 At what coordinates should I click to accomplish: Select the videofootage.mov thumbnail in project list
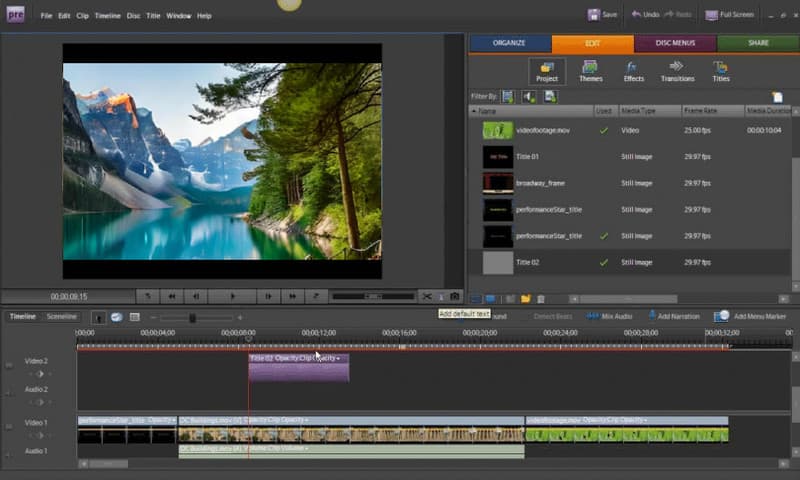tap(497, 130)
